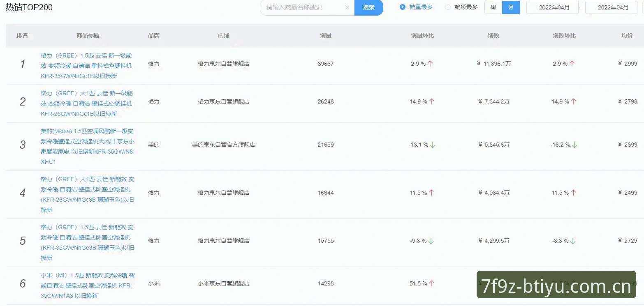Click brand cell 小米
The height and width of the screenshot is (306, 644).
click(154, 283)
